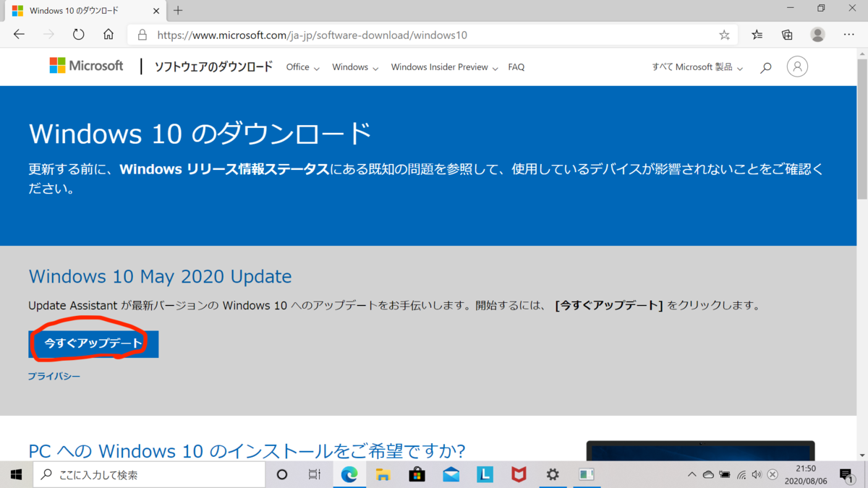This screenshot has width=868, height=488.
Task: Open the notification center icon
Action: 847,475
